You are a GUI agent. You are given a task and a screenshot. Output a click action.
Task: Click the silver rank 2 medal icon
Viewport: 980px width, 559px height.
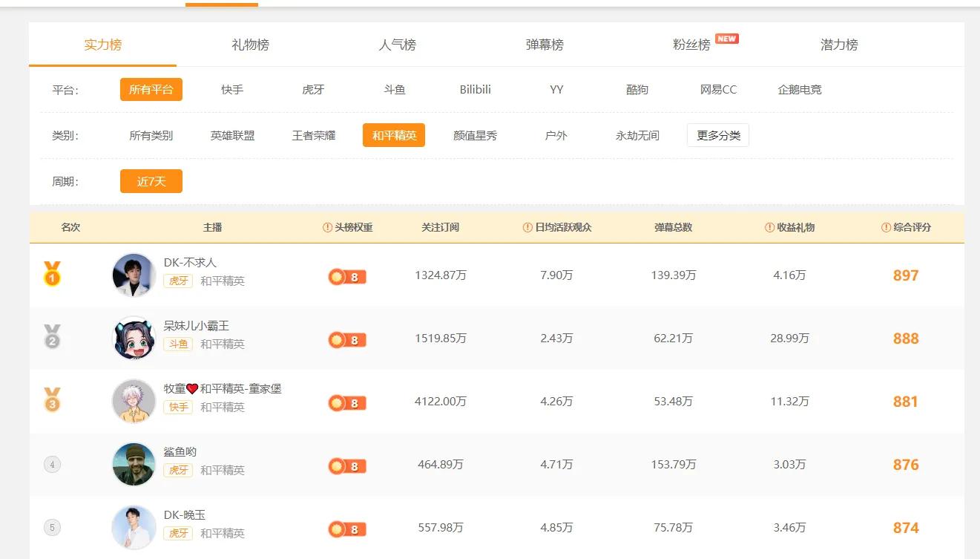click(x=52, y=337)
